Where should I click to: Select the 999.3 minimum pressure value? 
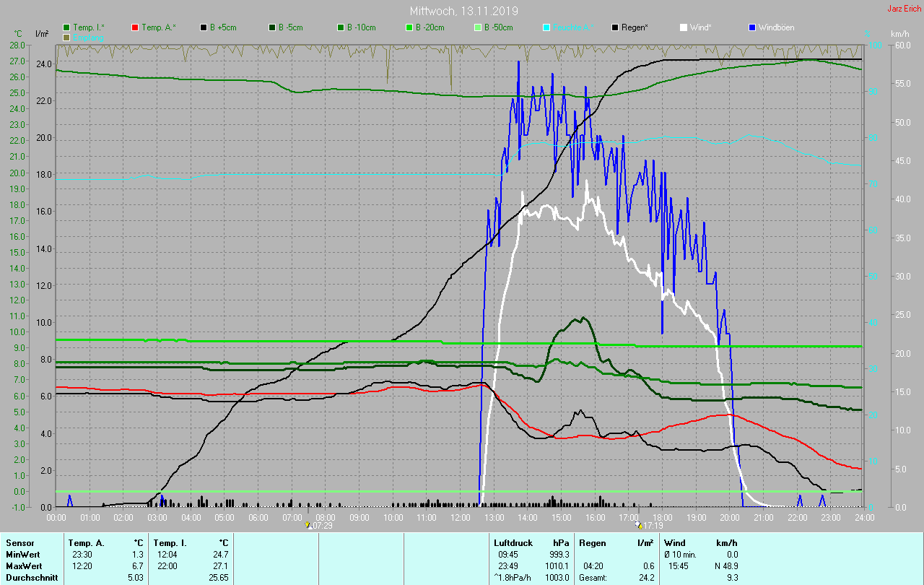559,554
